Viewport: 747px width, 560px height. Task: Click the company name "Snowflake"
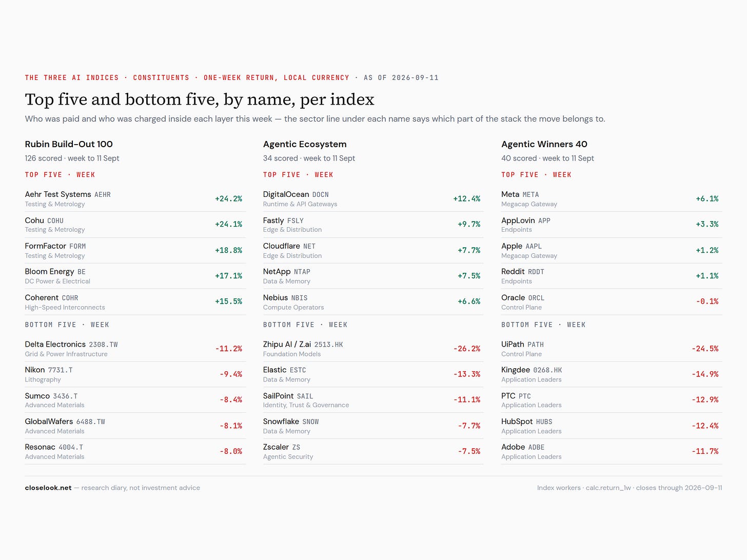coord(281,421)
